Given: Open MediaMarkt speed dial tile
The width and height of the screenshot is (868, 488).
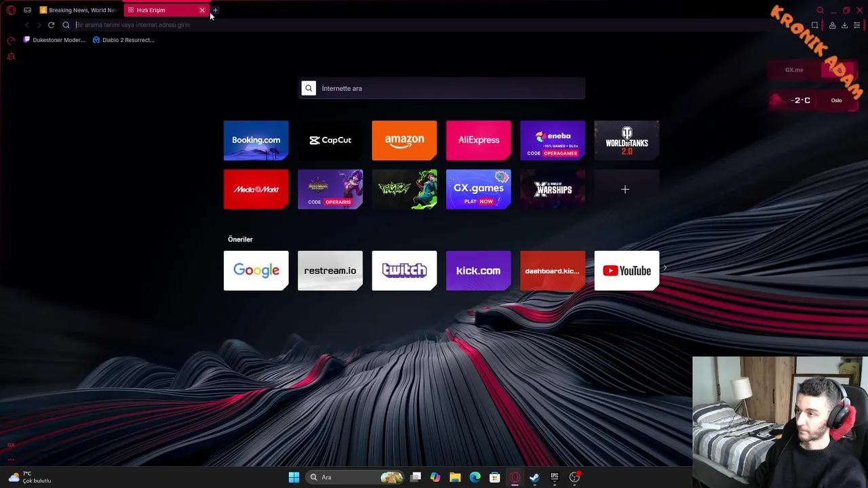Looking at the screenshot, I should pos(256,189).
